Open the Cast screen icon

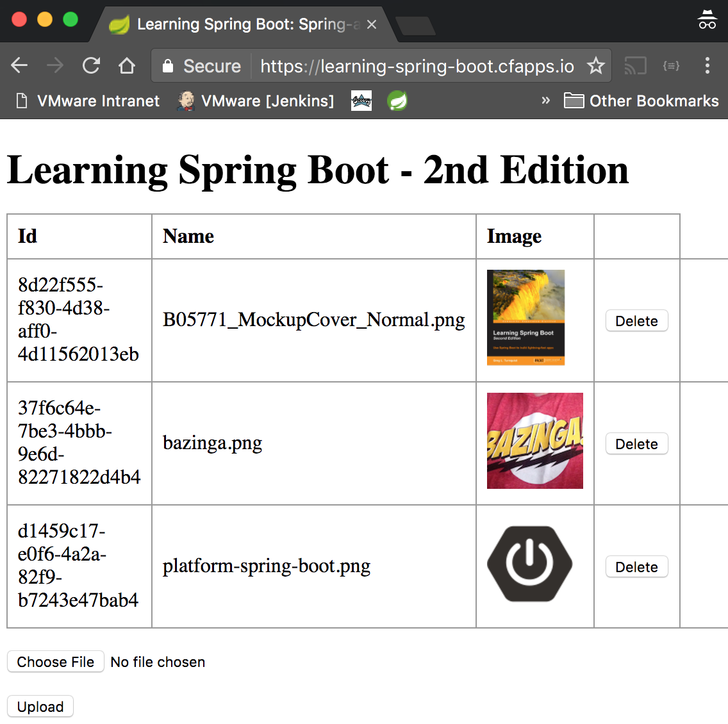635,65
